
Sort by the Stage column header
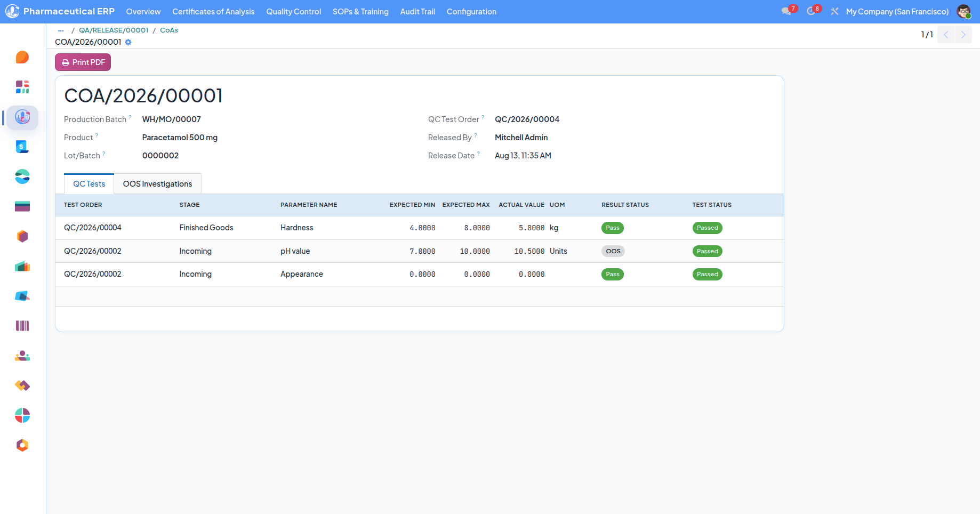click(189, 205)
